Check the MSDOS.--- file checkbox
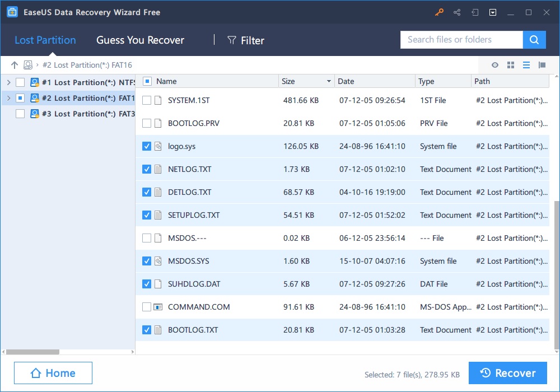Viewport: 560px width, 392px height. [x=146, y=238]
